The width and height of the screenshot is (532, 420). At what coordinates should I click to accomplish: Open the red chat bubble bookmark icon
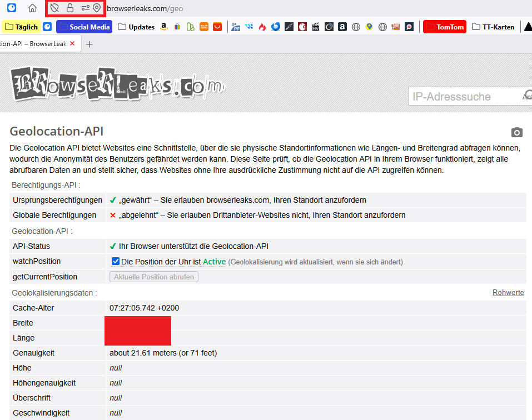(x=409, y=27)
